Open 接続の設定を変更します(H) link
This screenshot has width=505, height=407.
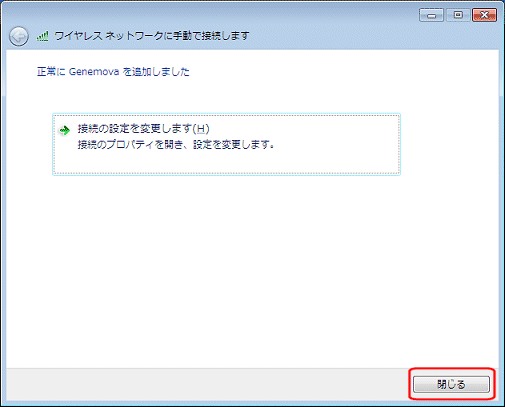coord(143,129)
